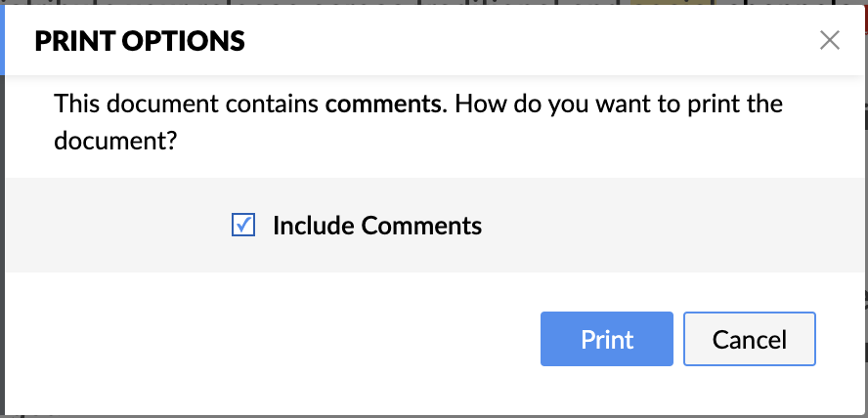868x418 pixels.
Task: Uncheck the Include Comments checkbox
Action: point(243,226)
